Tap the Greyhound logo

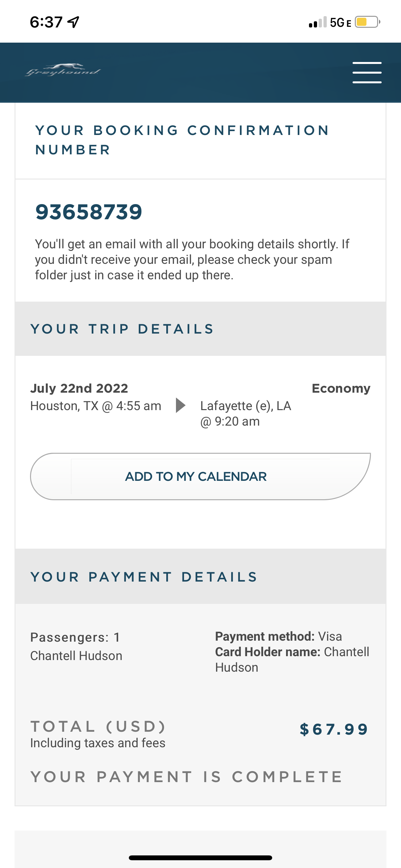[x=63, y=70]
